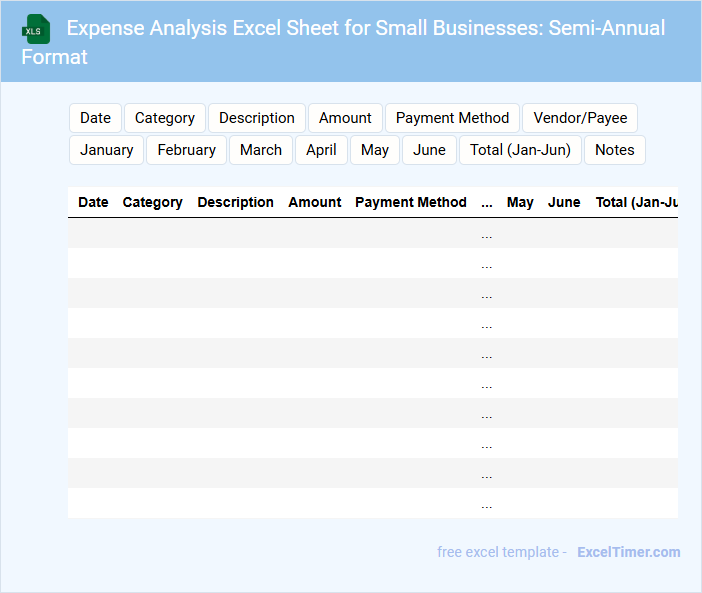This screenshot has width=702, height=593.
Task: Select the Date tag button
Action: (95, 118)
